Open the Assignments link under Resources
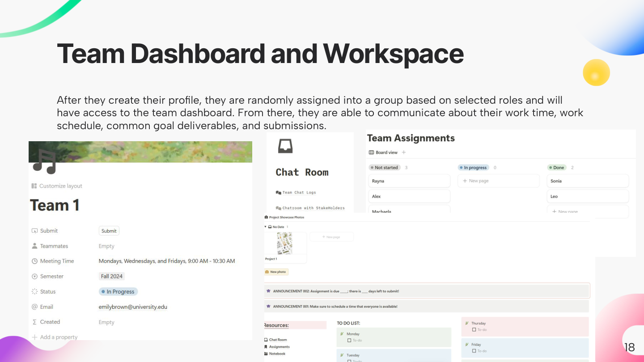 tap(280, 347)
